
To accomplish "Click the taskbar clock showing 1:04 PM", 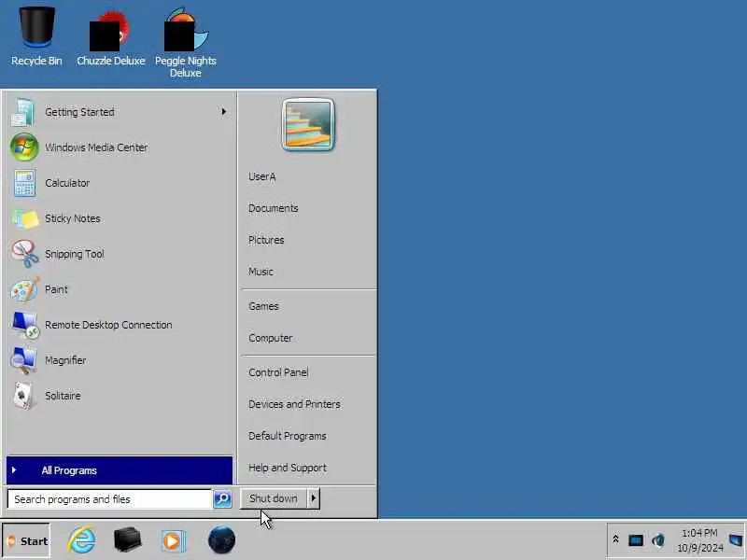I will pyautogui.click(x=699, y=540).
